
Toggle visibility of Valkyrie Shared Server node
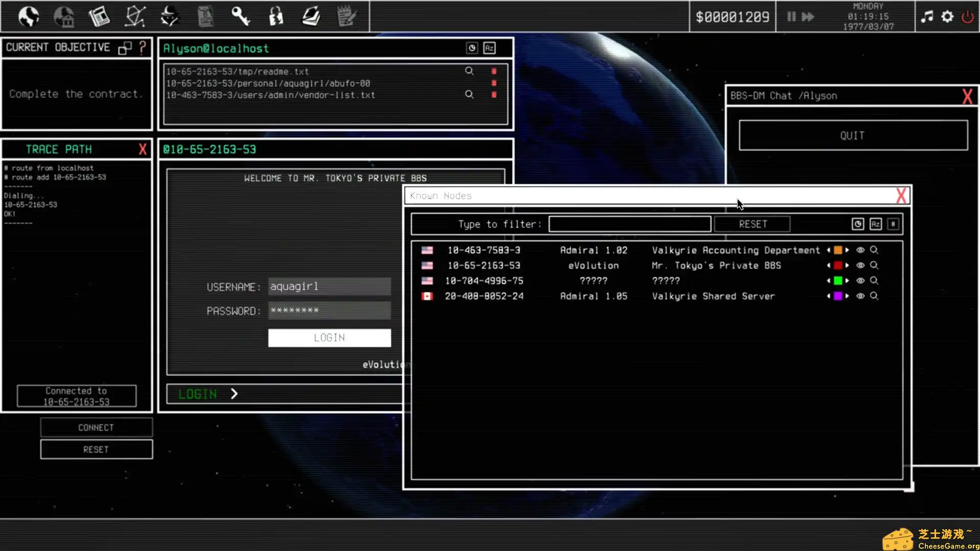860,296
